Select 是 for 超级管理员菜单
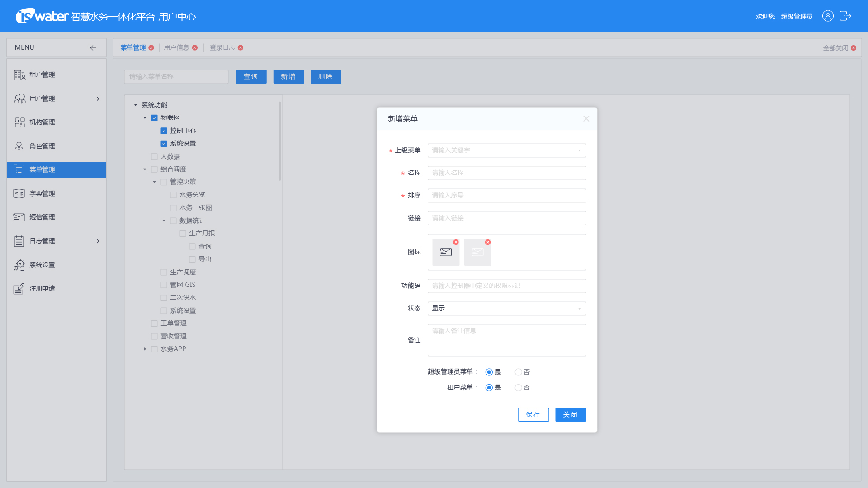The height and width of the screenshot is (488, 868). coord(489,372)
